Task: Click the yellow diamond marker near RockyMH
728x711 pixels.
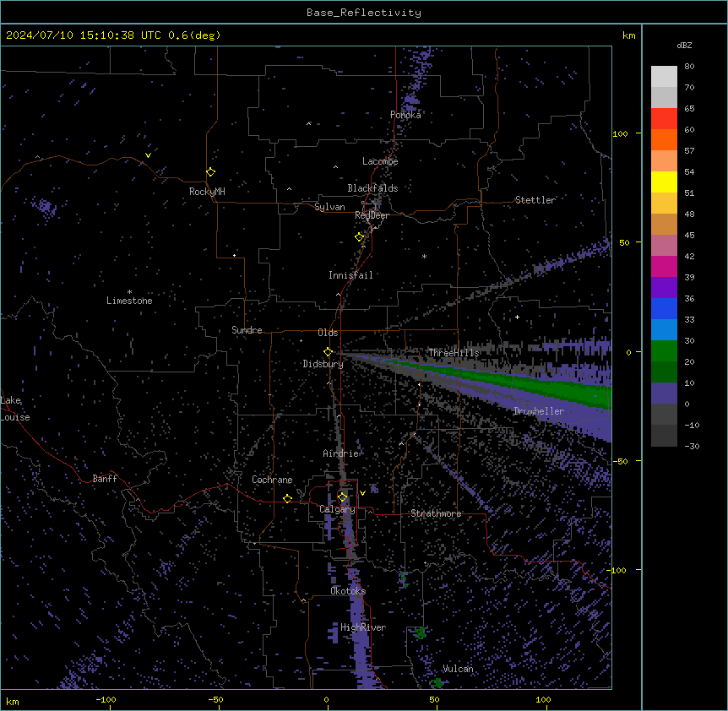Action: 210,172
